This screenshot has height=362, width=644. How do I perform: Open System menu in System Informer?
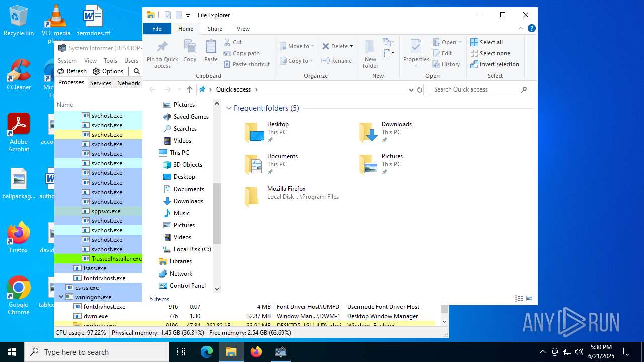coord(67,61)
